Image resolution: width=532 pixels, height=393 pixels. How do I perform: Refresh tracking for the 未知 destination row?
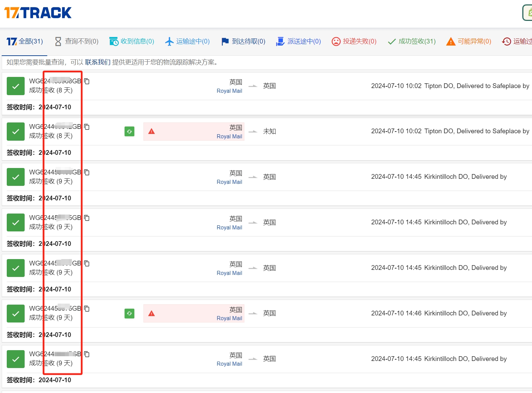point(129,132)
